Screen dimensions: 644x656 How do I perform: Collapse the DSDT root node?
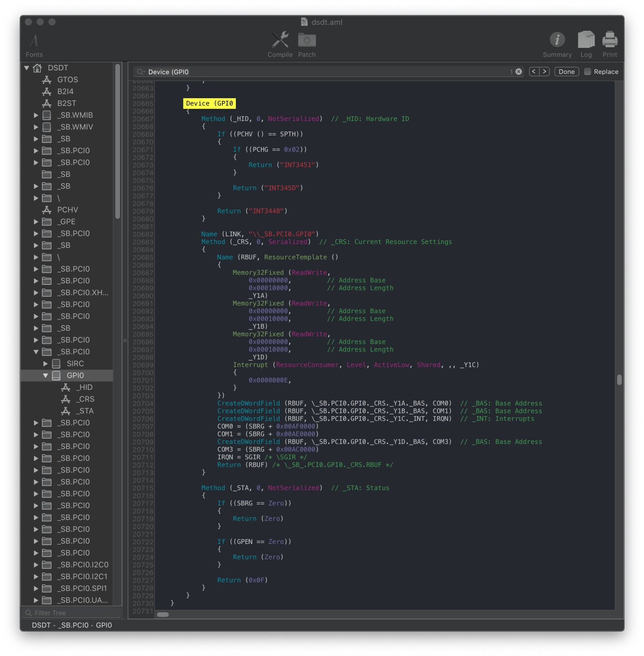pyautogui.click(x=27, y=68)
